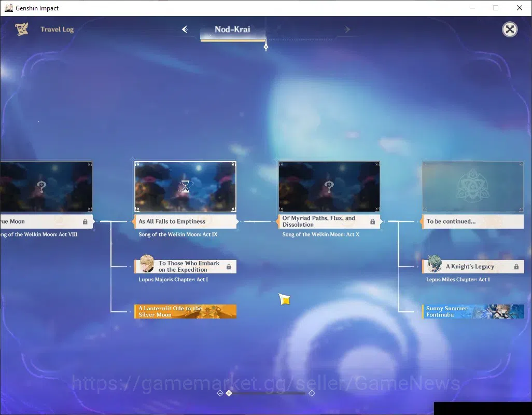Click the To be continued placeholder thumbnail
532x415 pixels.
pyautogui.click(x=473, y=186)
